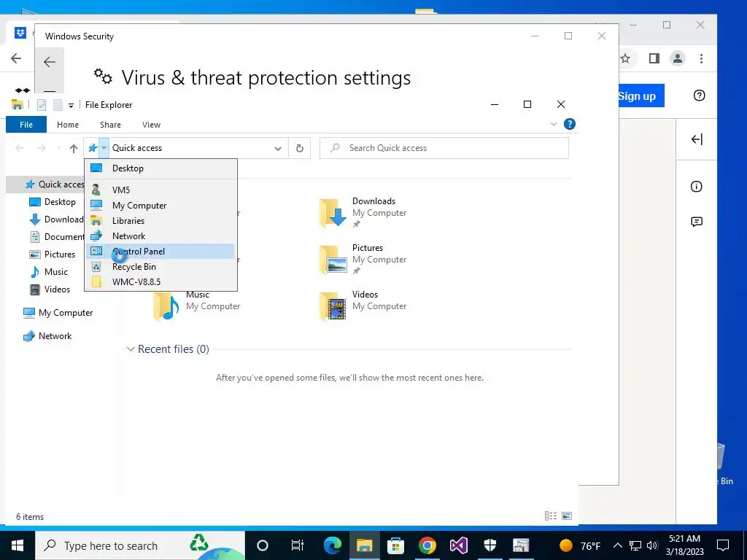Select Music in the navigation pane
747x560 pixels.
(49, 272)
